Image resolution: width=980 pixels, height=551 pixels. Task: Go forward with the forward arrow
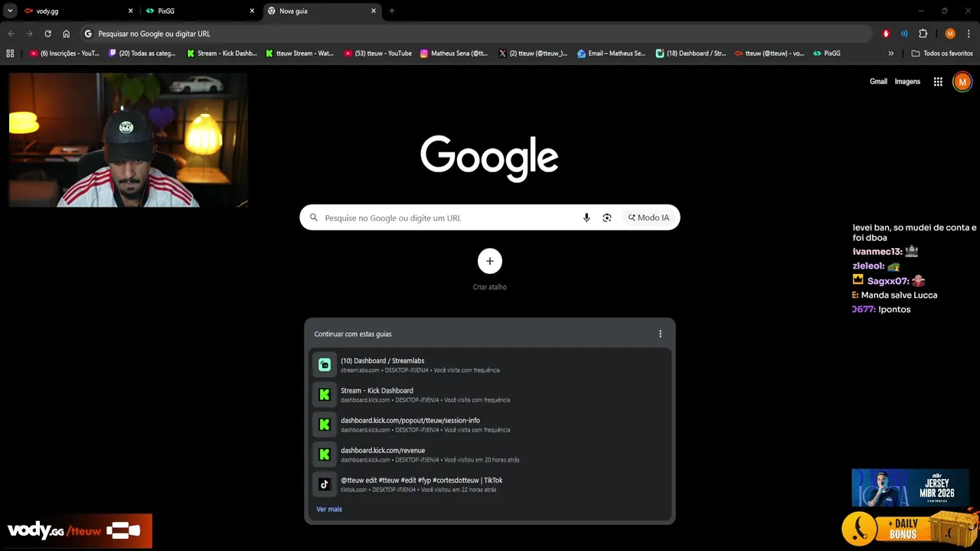point(30,34)
